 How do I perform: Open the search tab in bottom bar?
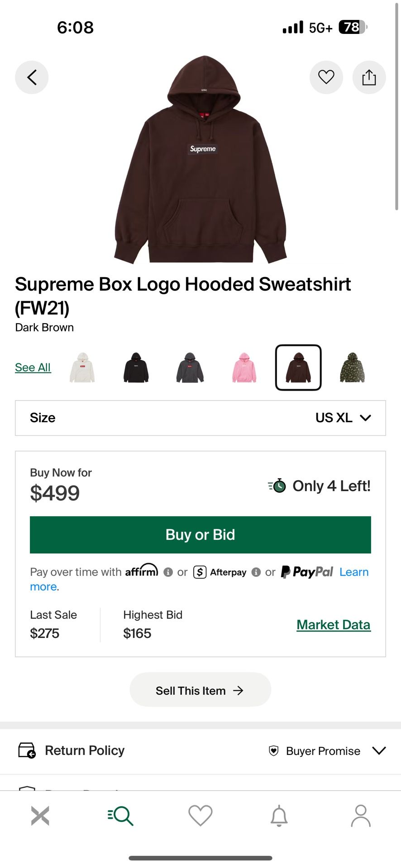[x=120, y=816]
